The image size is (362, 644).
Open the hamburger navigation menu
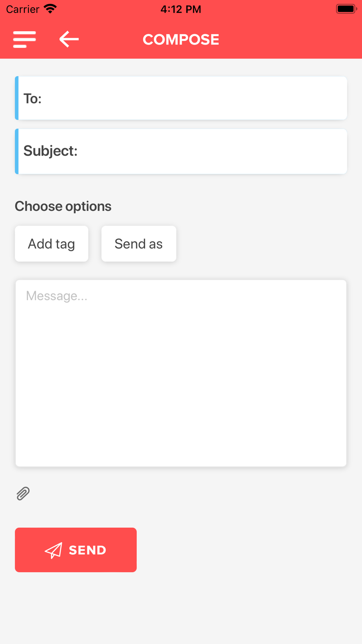[x=25, y=39]
